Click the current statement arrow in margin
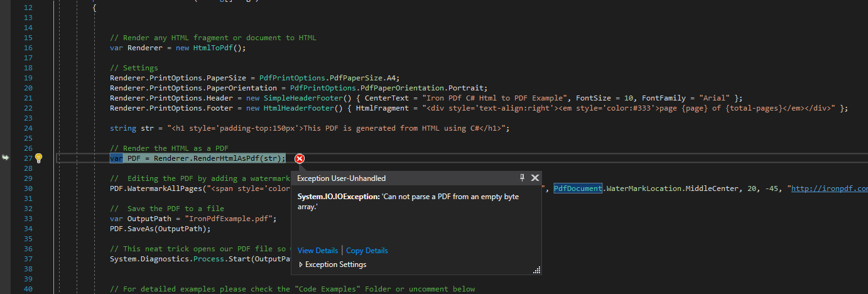868x294 pixels. (x=6, y=158)
